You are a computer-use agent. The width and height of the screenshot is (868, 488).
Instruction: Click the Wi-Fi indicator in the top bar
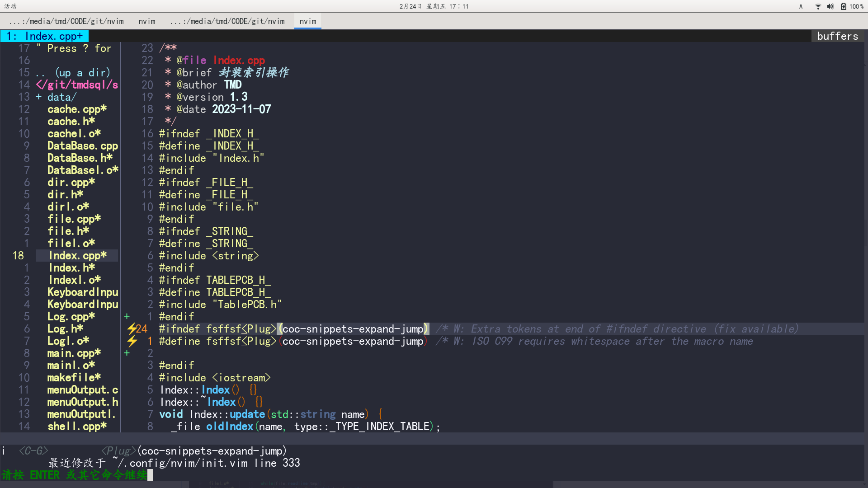coord(817,6)
